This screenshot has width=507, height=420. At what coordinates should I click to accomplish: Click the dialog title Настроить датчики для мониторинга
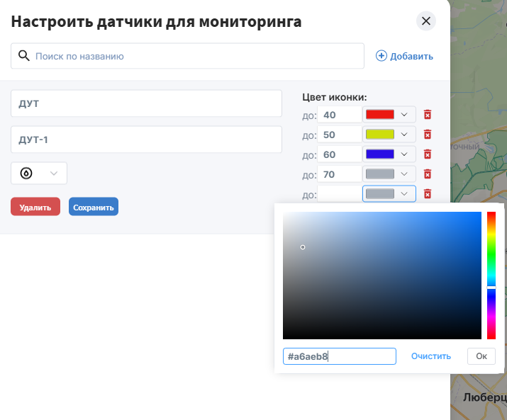click(x=156, y=22)
